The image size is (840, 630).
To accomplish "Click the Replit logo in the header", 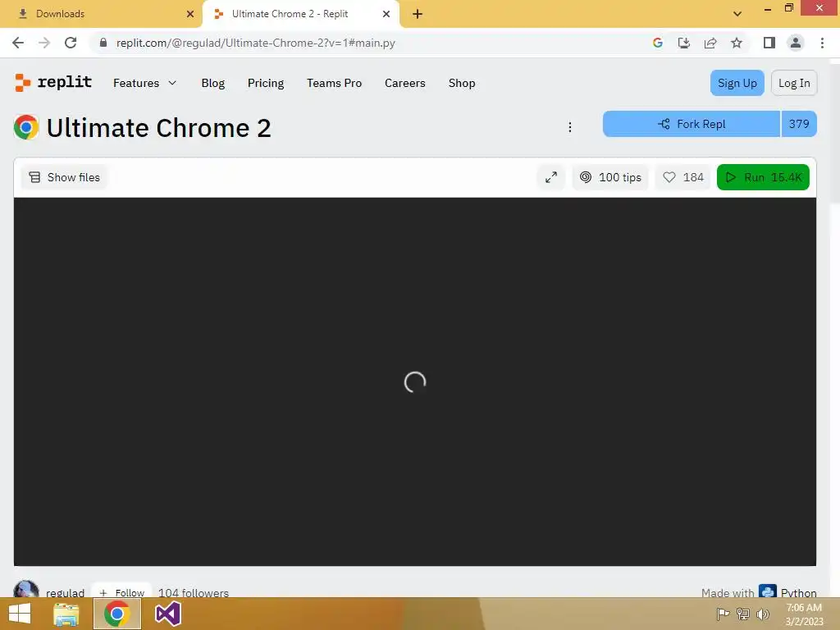I will (x=53, y=83).
